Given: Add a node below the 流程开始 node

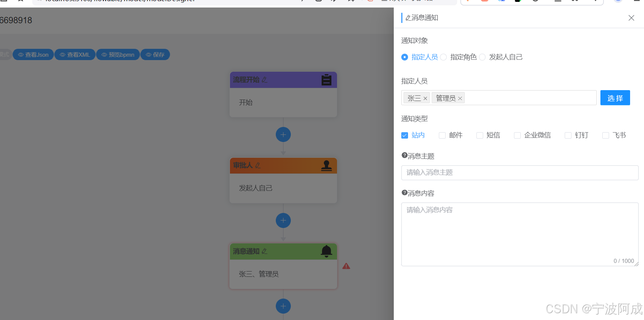Looking at the screenshot, I should (283, 134).
